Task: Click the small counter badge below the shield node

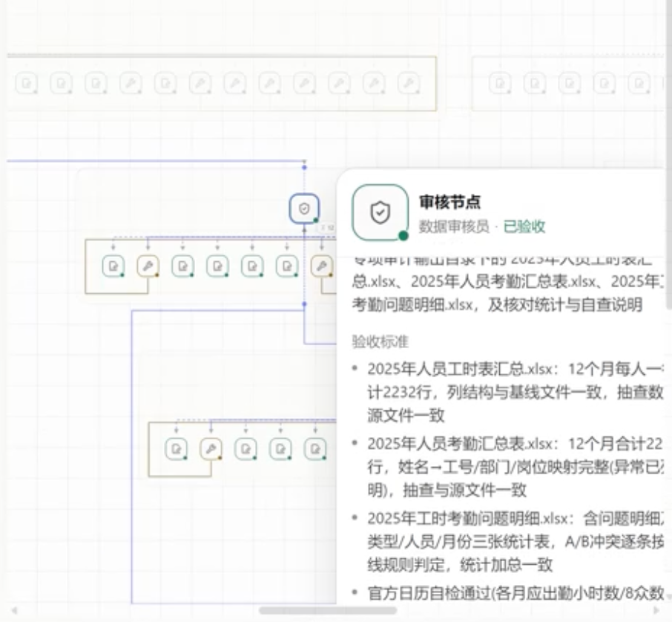Action: [327, 228]
